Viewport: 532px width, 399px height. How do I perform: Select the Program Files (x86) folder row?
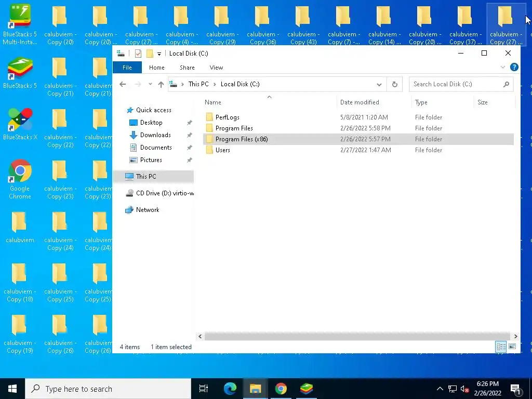[x=358, y=139]
